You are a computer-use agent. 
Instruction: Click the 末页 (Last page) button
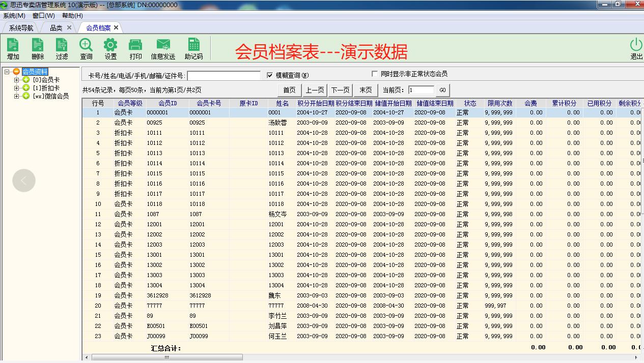(x=365, y=90)
